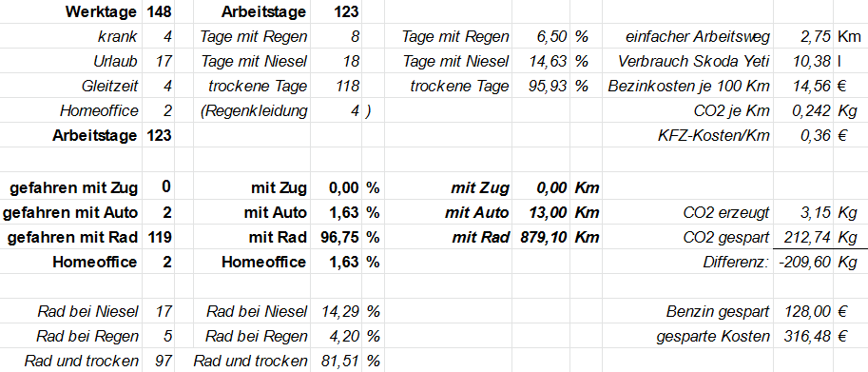Screen dimensions: 868x372
Task: Click the KFZ-Kosten/Km value 0,36
Action: point(803,135)
